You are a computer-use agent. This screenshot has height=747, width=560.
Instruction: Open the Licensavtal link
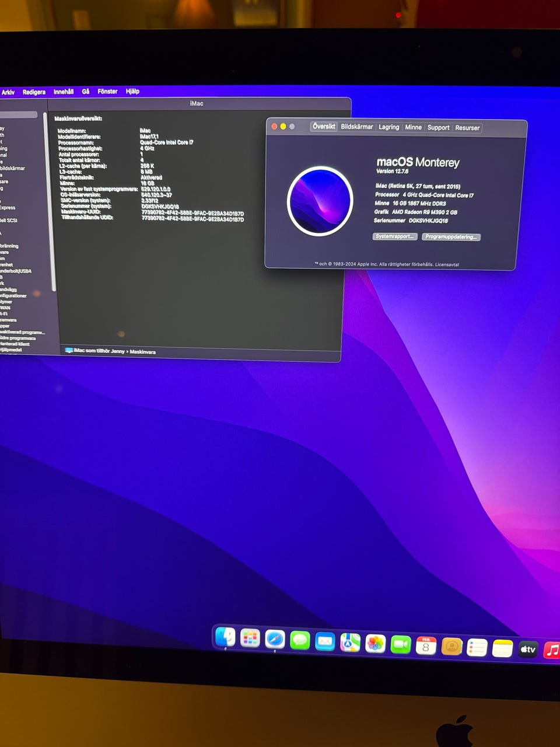(447, 264)
